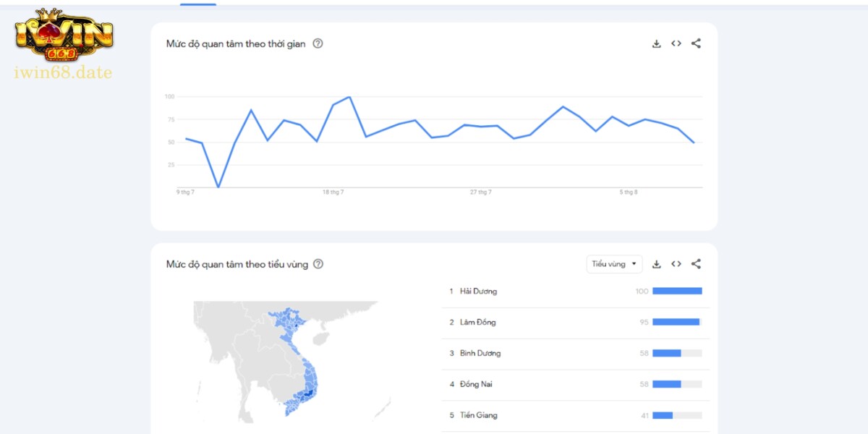Viewport: 868px width, 434px height.
Task: Click the Lâm Đồng interest bar at 95
Action: (676, 323)
